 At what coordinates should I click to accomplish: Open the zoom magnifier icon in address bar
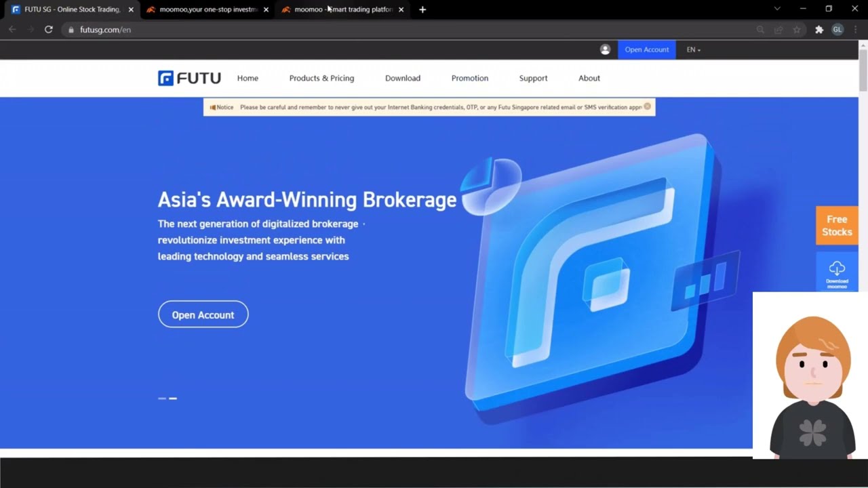click(x=760, y=30)
